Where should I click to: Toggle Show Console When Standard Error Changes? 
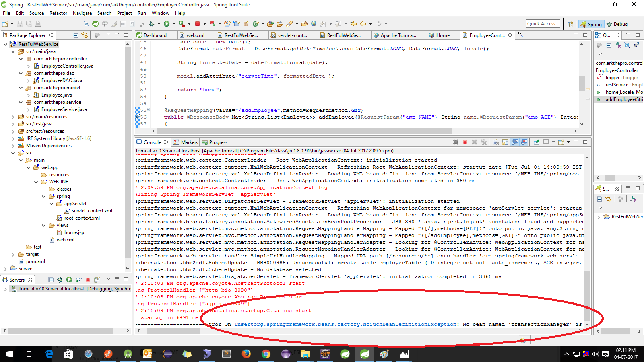coord(524,142)
